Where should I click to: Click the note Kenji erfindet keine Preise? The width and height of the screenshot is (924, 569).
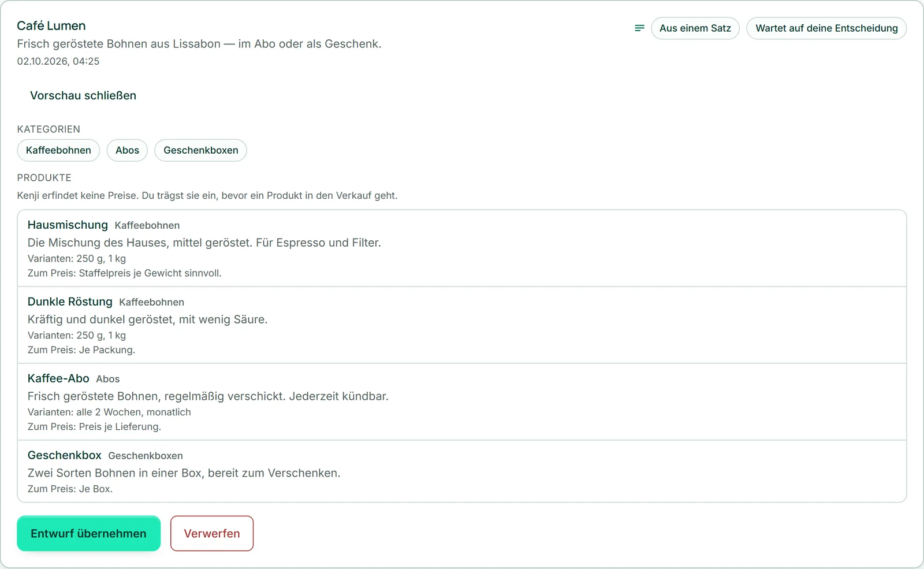(207, 195)
